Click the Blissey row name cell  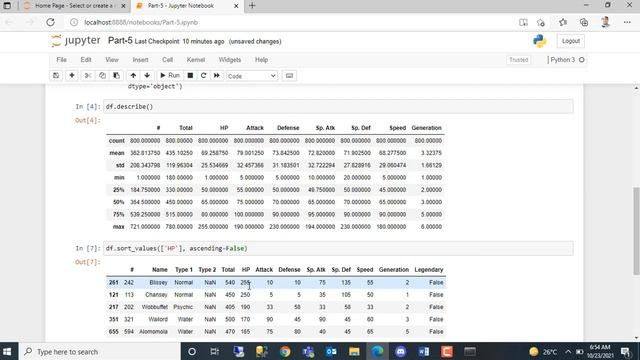click(158, 282)
